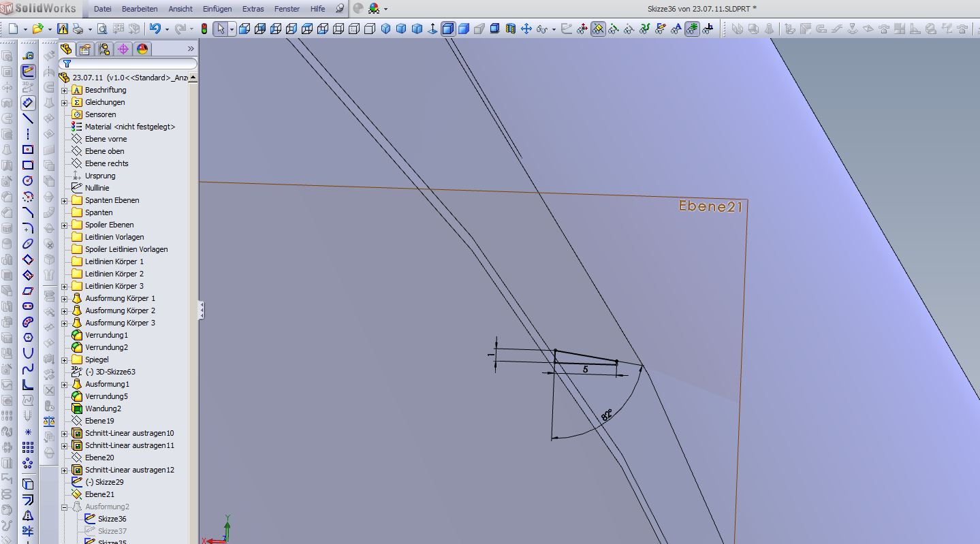The height and width of the screenshot is (544, 980).
Task: Expand Ausformung Körper 1 feature
Action: click(x=65, y=299)
